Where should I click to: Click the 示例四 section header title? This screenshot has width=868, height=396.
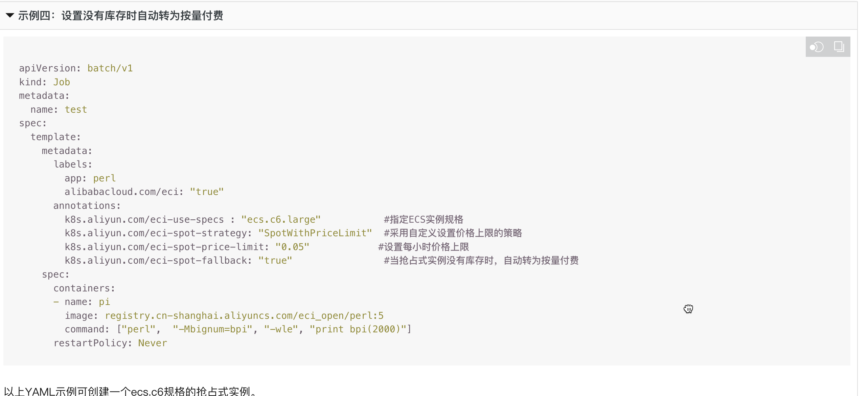click(120, 16)
